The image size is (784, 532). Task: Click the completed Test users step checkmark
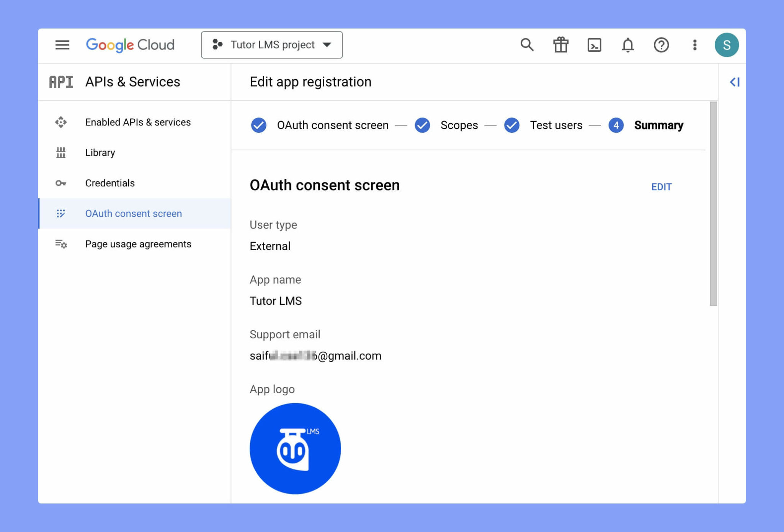click(511, 125)
